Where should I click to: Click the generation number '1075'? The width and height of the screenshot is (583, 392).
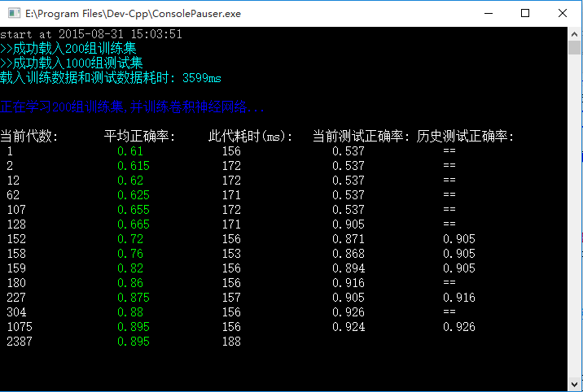[x=20, y=327]
